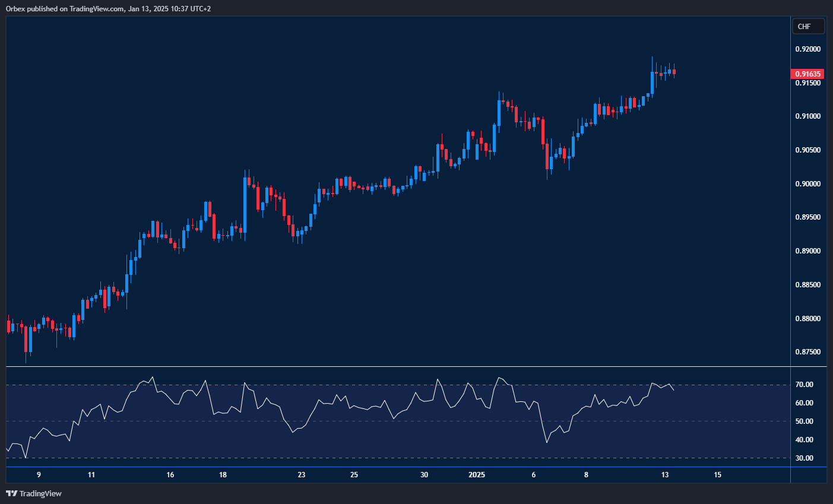Click the Orbex attribution text
The image size is (833, 504).
coord(14,9)
